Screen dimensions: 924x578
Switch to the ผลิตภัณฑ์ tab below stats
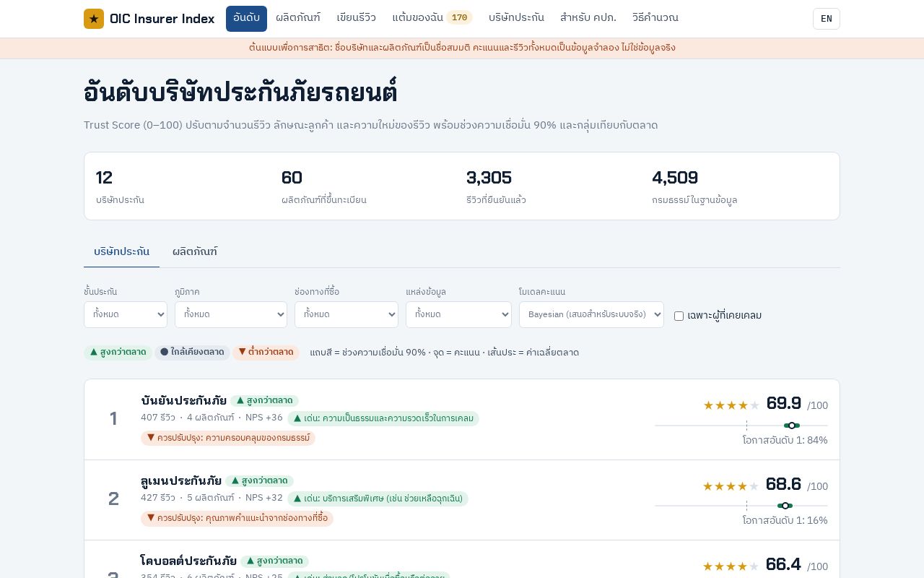pyautogui.click(x=195, y=251)
